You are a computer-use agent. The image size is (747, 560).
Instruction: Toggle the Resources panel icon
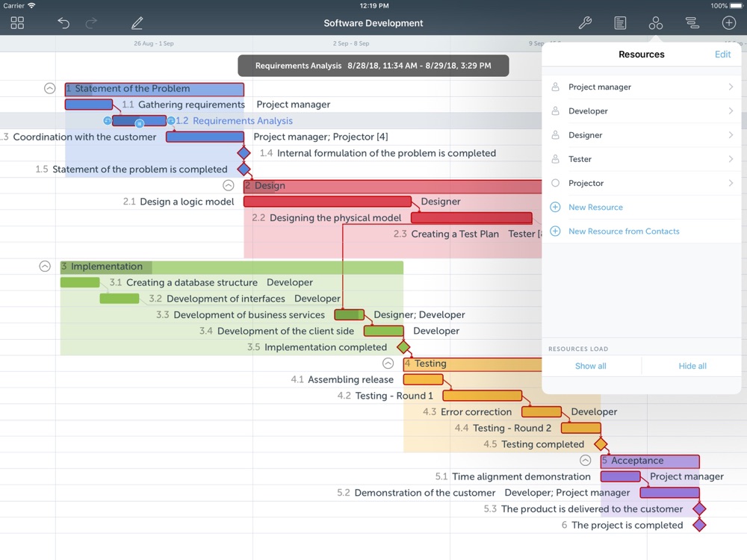(655, 23)
